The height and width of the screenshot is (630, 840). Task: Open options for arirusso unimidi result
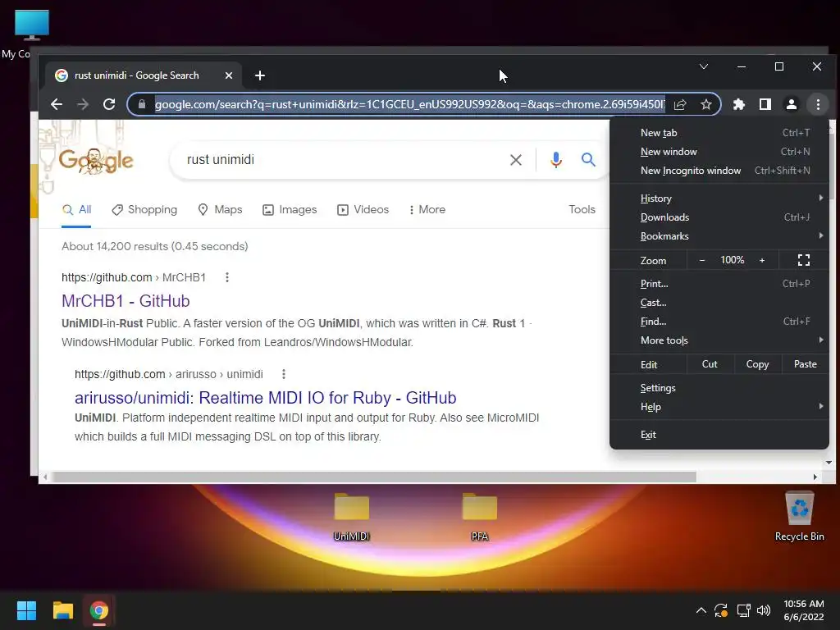284,374
